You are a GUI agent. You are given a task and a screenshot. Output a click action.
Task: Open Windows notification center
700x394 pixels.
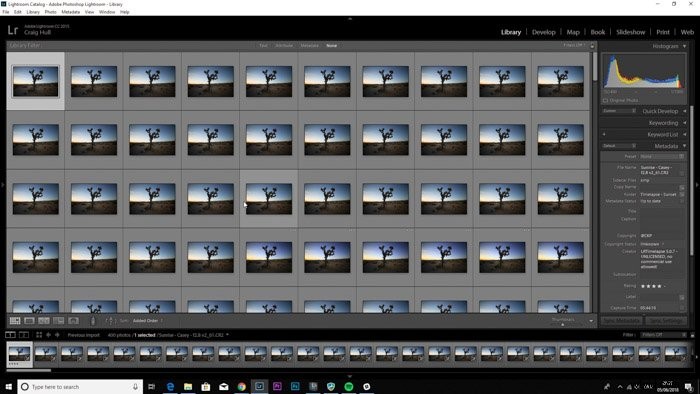pos(689,386)
